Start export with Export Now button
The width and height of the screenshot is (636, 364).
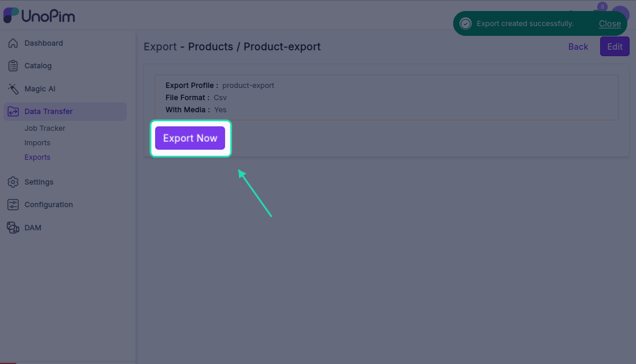pos(190,138)
